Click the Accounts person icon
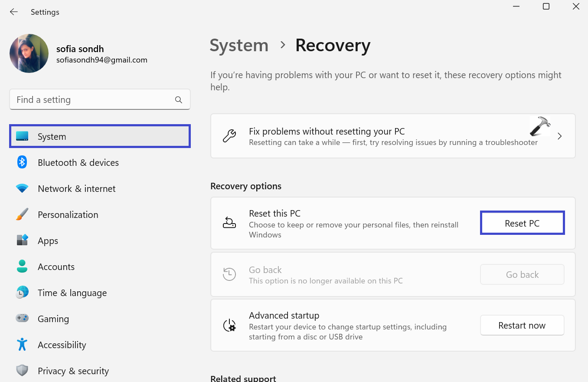This screenshot has width=588, height=382. pyautogui.click(x=22, y=267)
